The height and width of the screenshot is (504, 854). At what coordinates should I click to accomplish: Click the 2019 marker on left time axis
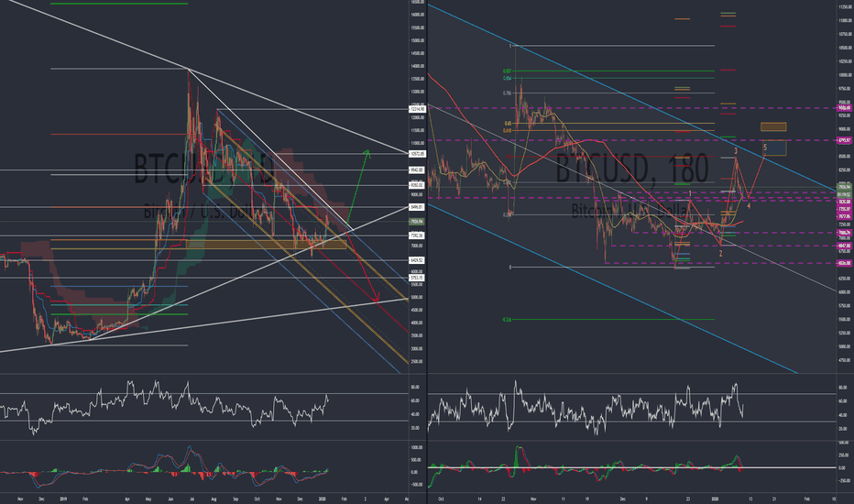63,499
